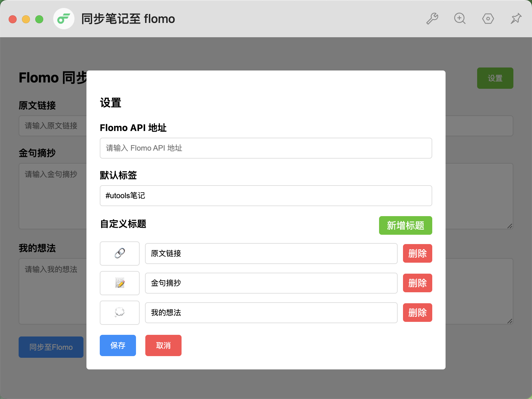
Task: Delete the 我的想法 custom title row
Action: click(x=418, y=313)
